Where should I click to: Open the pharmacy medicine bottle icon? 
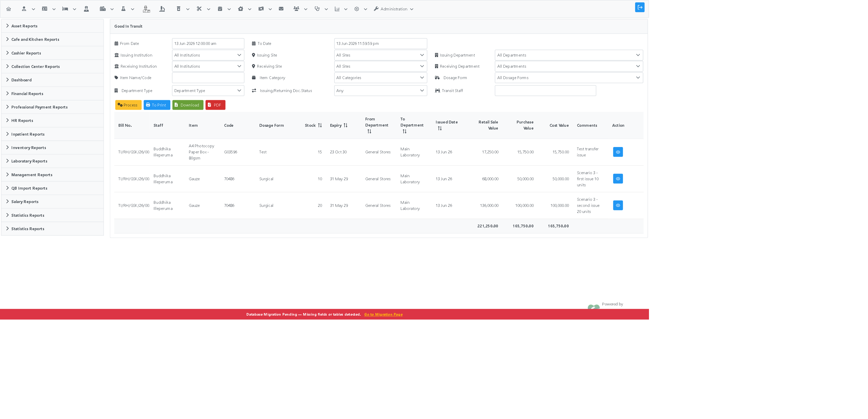178,9
